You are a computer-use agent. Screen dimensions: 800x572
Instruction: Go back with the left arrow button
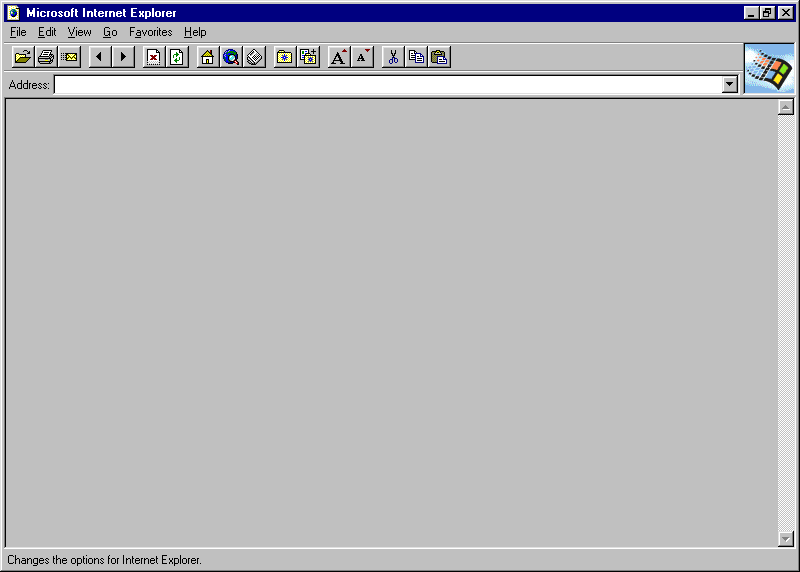99,57
